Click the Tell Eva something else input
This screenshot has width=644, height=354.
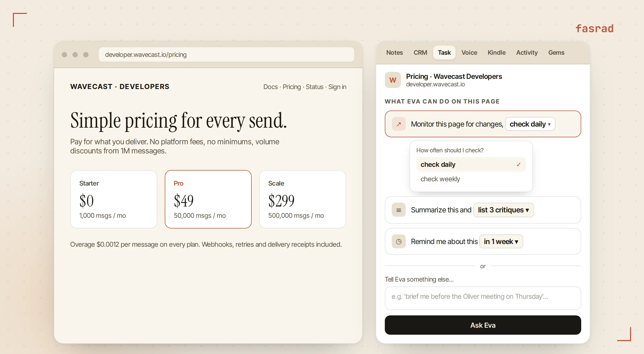coord(483,298)
